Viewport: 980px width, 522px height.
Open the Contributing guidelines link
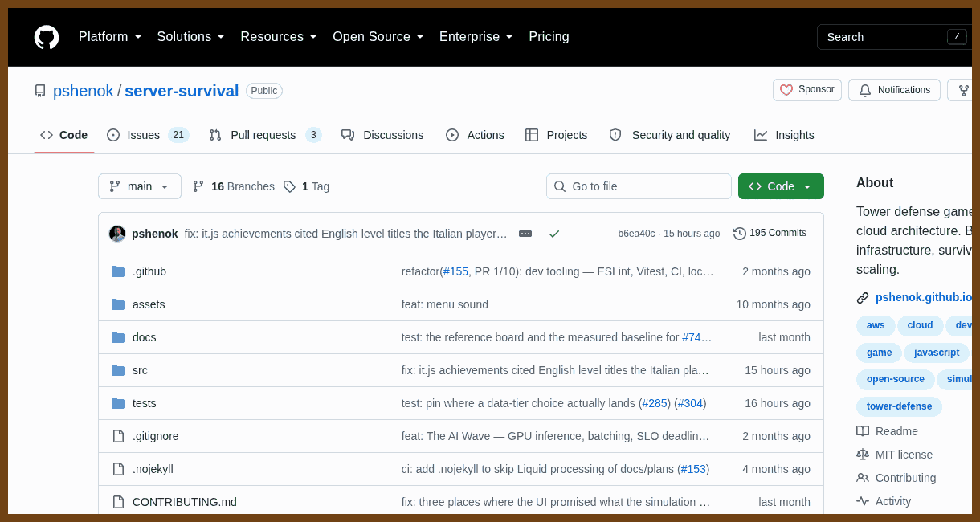(896, 478)
